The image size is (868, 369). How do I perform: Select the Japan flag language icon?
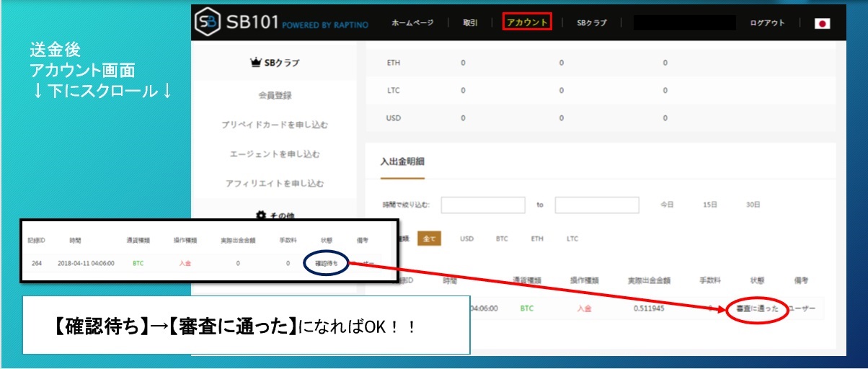pos(822,23)
